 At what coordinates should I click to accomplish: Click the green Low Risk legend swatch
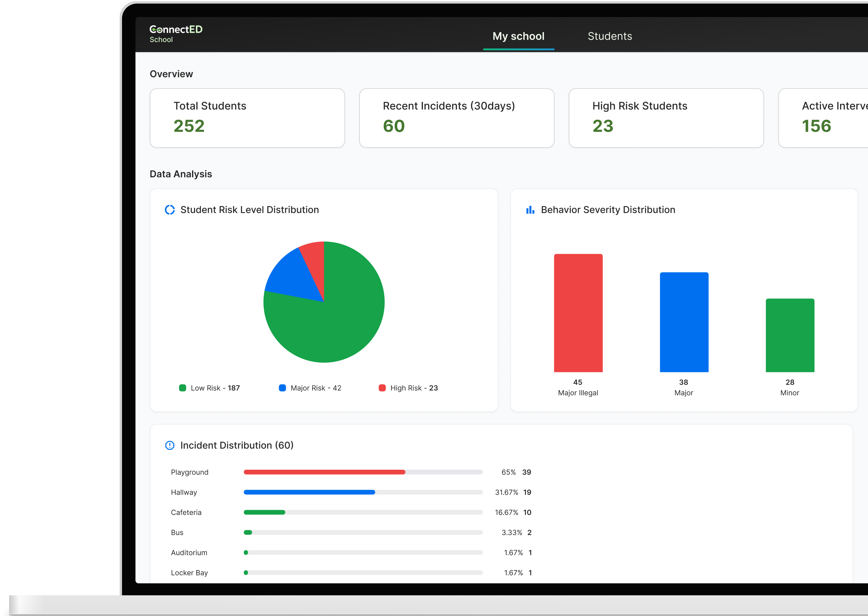click(183, 388)
